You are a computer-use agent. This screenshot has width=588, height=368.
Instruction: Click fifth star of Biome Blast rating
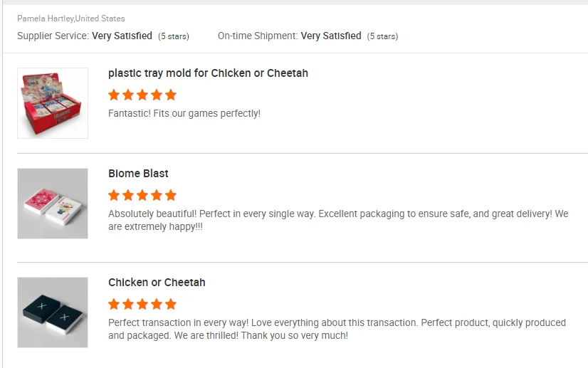pyautogui.click(x=171, y=195)
